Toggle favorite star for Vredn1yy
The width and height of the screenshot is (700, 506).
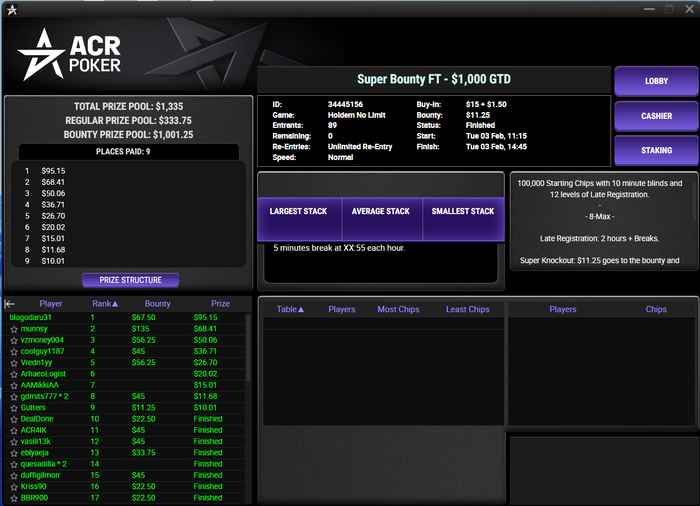[14, 363]
